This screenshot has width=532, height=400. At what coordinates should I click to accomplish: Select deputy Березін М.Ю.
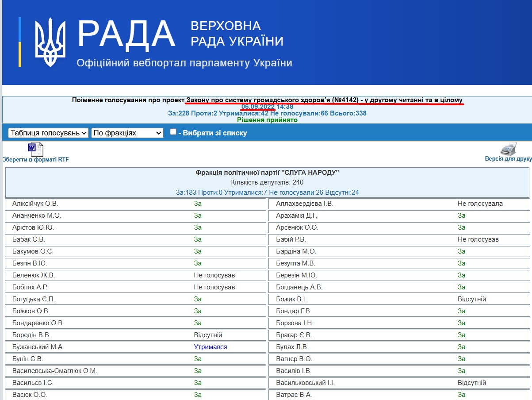pyautogui.click(x=297, y=275)
